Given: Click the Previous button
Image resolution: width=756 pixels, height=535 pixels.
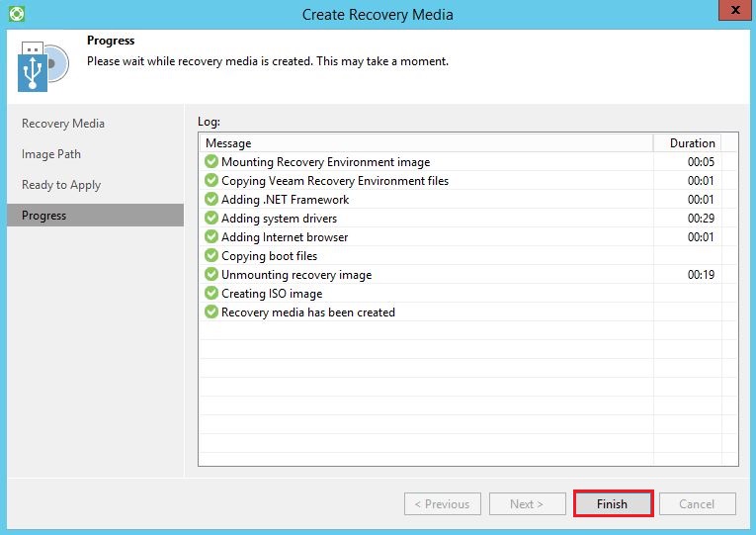Looking at the screenshot, I should (443, 504).
